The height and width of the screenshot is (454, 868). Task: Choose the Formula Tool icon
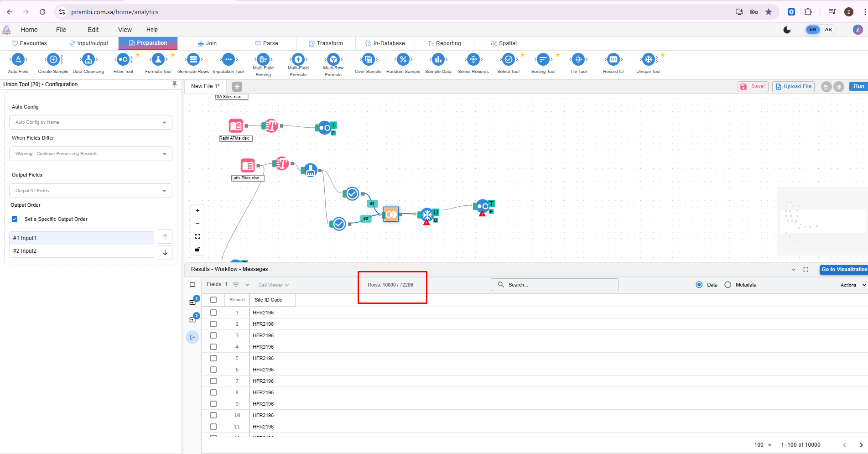click(158, 60)
